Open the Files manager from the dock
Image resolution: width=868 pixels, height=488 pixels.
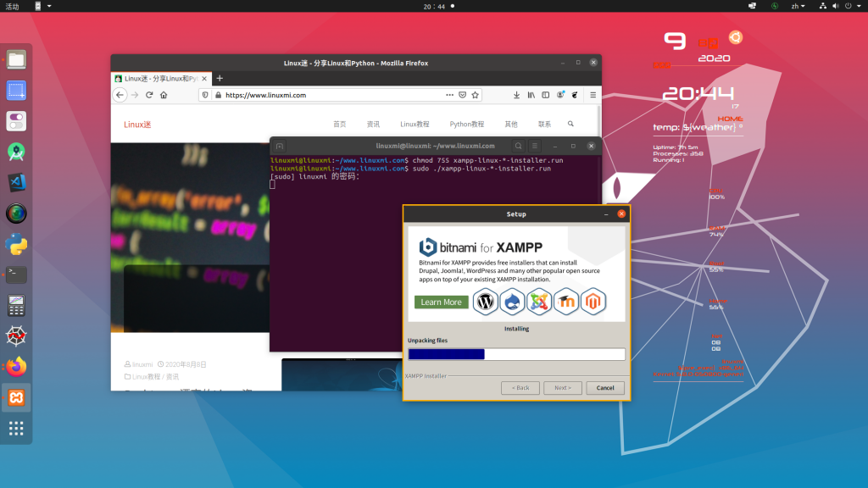(x=16, y=60)
